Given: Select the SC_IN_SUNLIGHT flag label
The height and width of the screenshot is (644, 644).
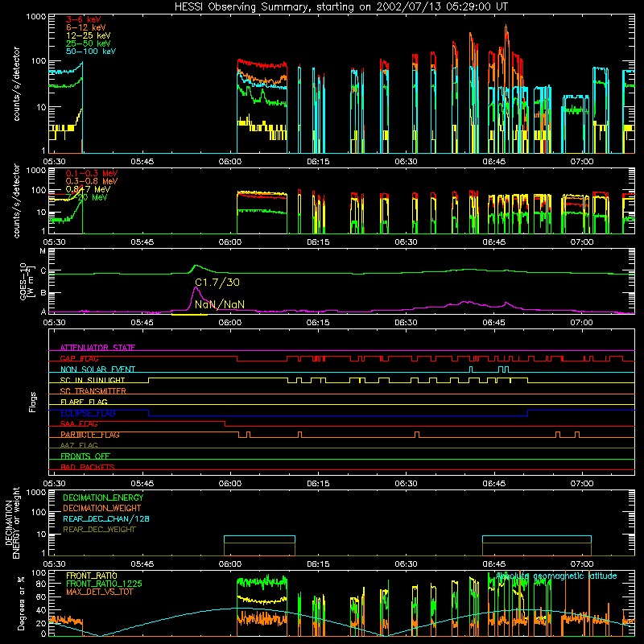Looking at the screenshot, I should 93,380.
